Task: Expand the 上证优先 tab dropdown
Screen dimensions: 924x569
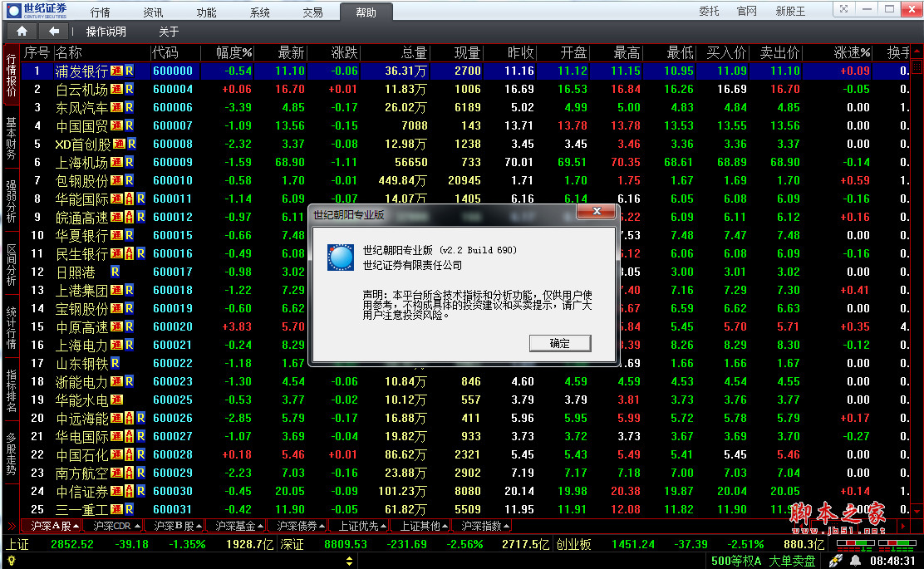Action: tap(383, 526)
